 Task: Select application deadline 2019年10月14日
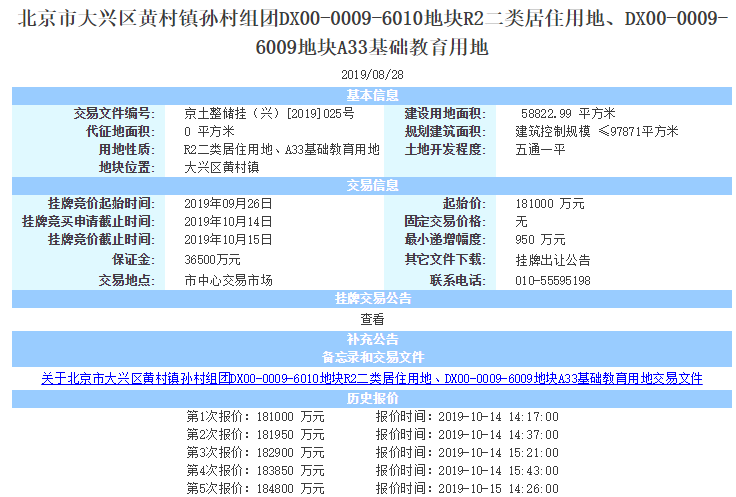[228, 222]
